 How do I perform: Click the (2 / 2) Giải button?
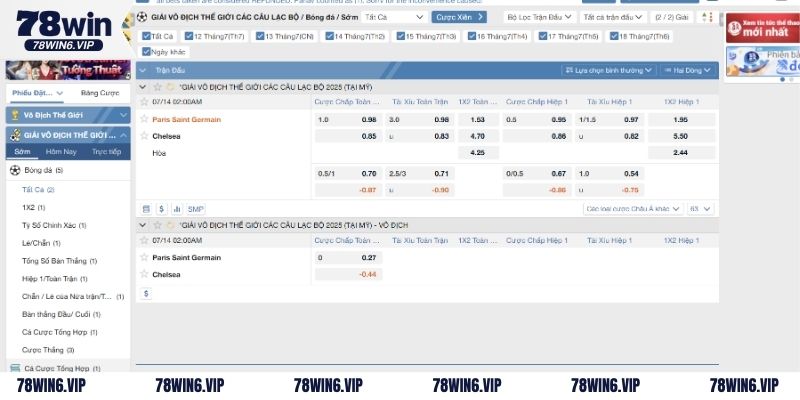[x=671, y=17]
